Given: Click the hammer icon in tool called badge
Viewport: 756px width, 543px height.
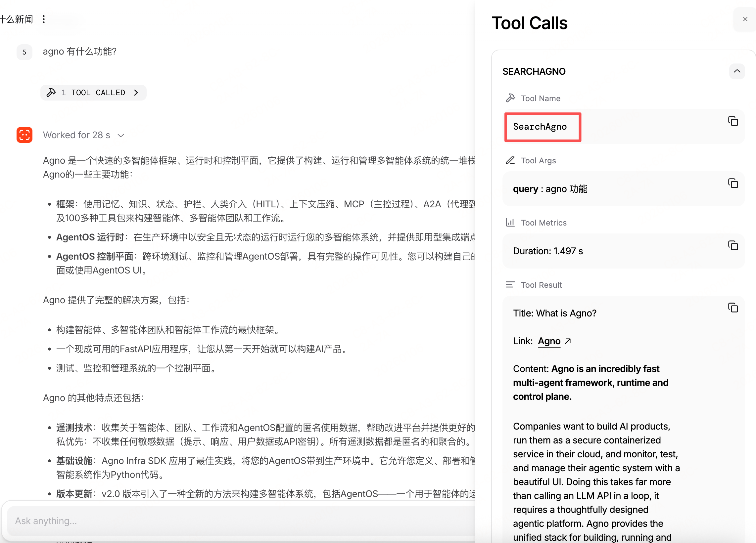Looking at the screenshot, I should point(51,93).
